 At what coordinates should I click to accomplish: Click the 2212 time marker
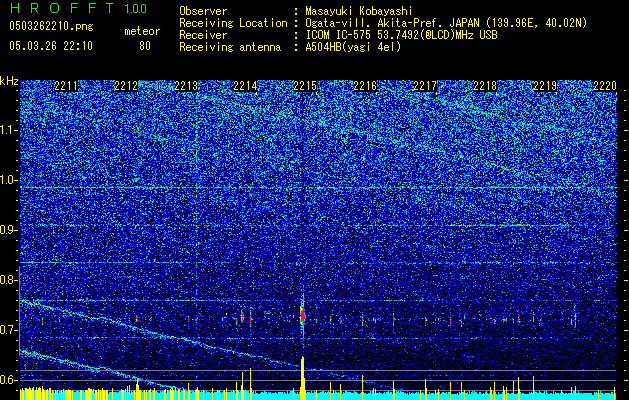tap(126, 86)
